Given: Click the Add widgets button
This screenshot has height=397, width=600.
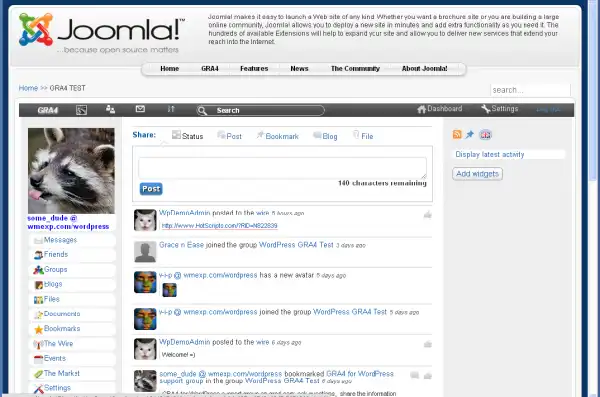Looking at the screenshot, I should tap(477, 174).
